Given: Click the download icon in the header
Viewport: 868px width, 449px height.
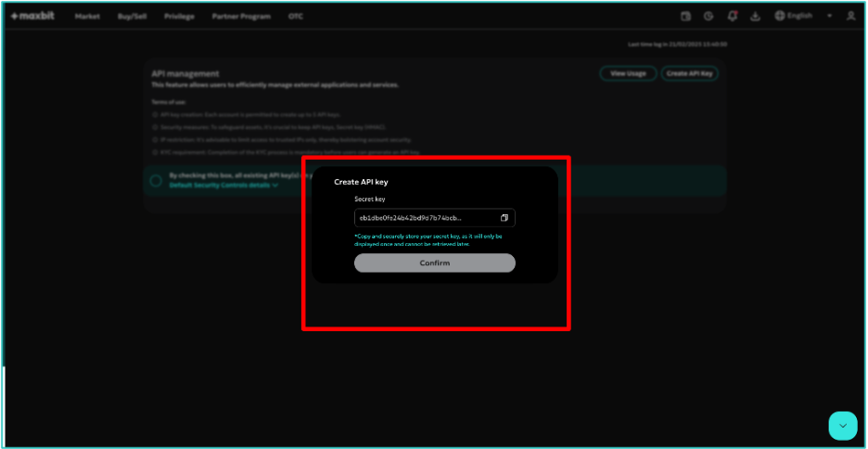Looking at the screenshot, I should click(x=756, y=16).
